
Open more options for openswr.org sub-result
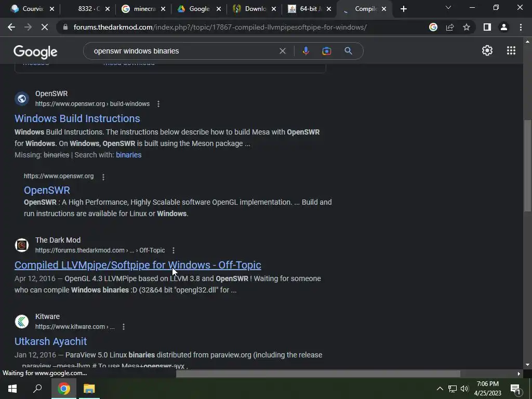pos(103,177)
